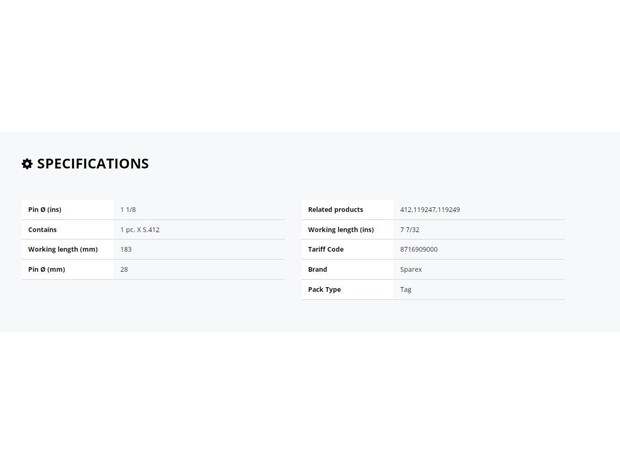Click the value '183'
Image resolution: width=620 pixels, height=465 pixels.
(126, 250)
